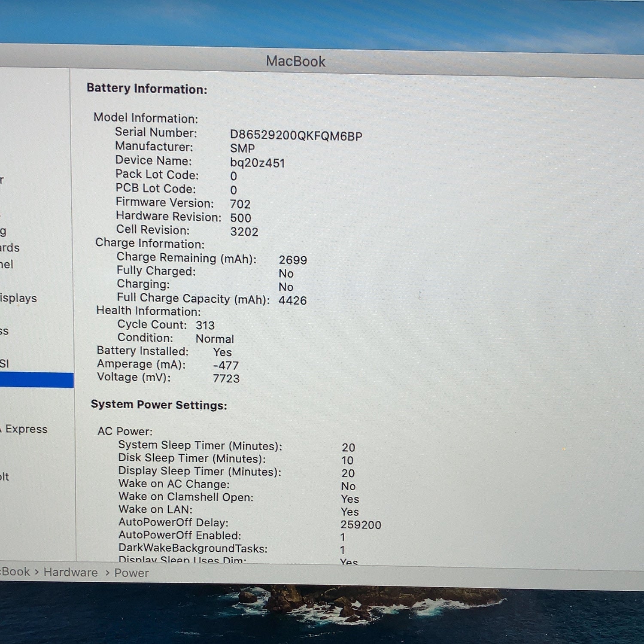644x644 pixels.
Task: Open the Thunderbolt sidebar entry
Action: (x=5, y=477)
